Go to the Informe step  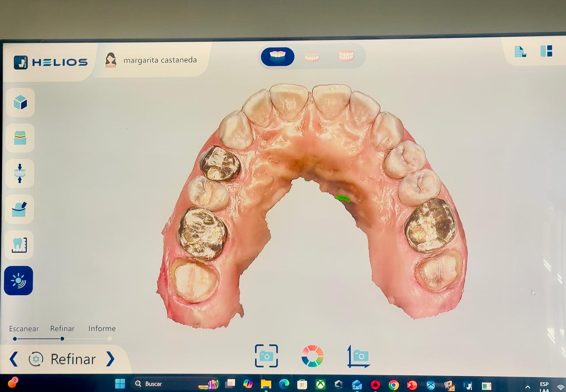point(102,328)
